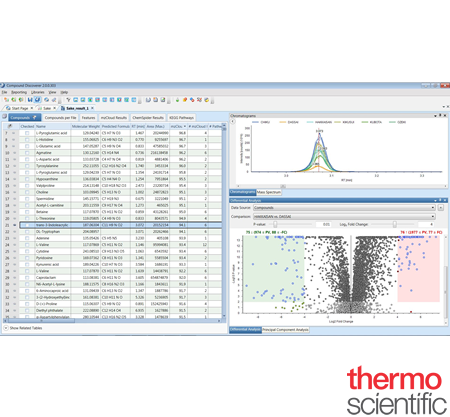Check the box for L-Histidine row
Image resolution: width=450 pixels, height=417 pixels.
[x=27, y=139]
